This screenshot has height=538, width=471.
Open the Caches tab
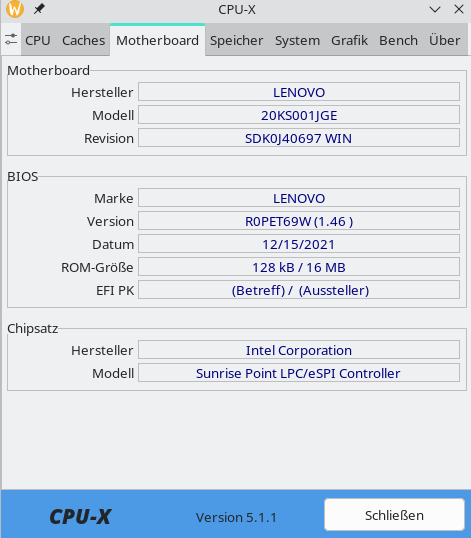pos(83,40)
